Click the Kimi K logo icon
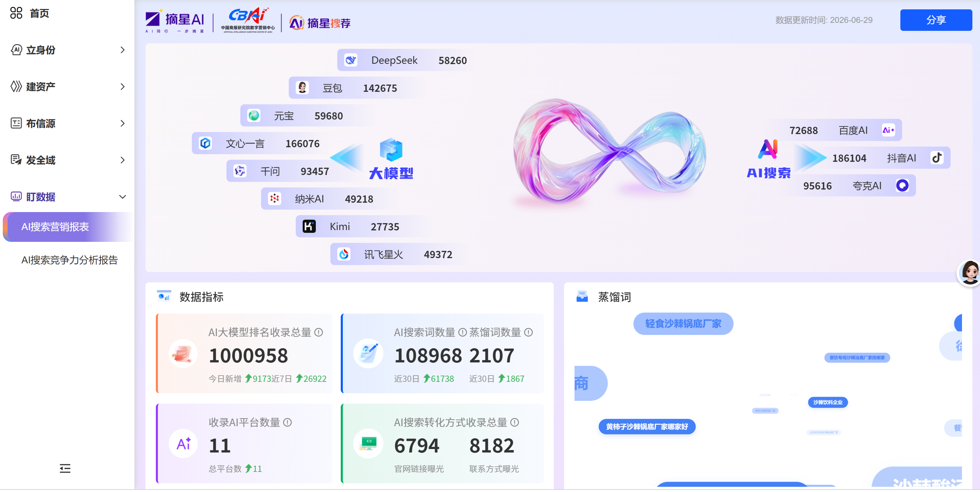 [309, 226]
